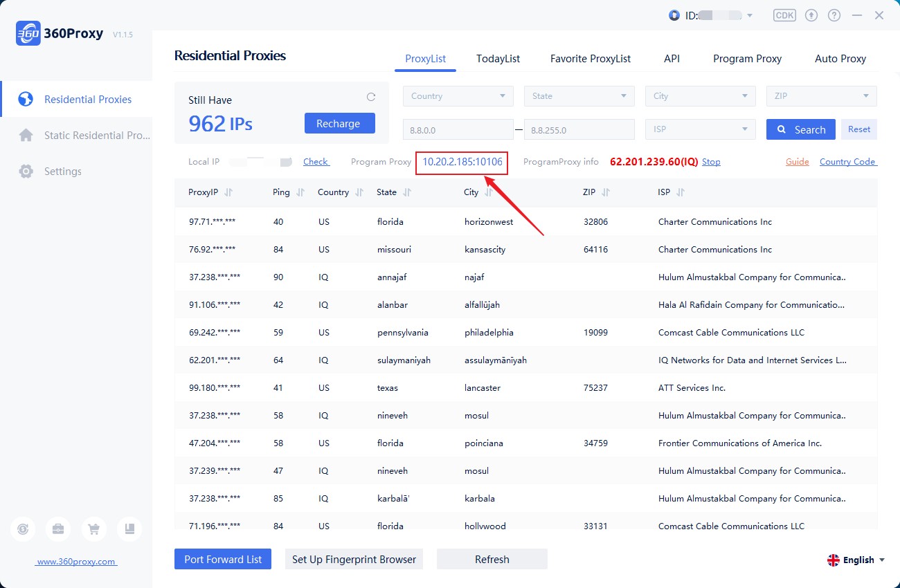The width and height of the screenshot is (900, 588).
Task: Refresh the remaining IPs count icon
Action: [x=370, y=97]
